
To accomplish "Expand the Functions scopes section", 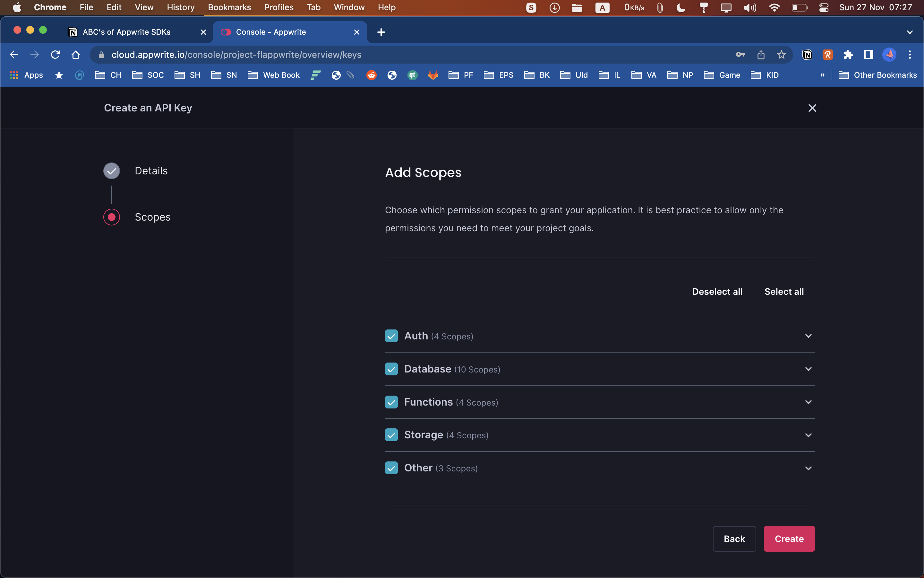I will tap(808, 402).
